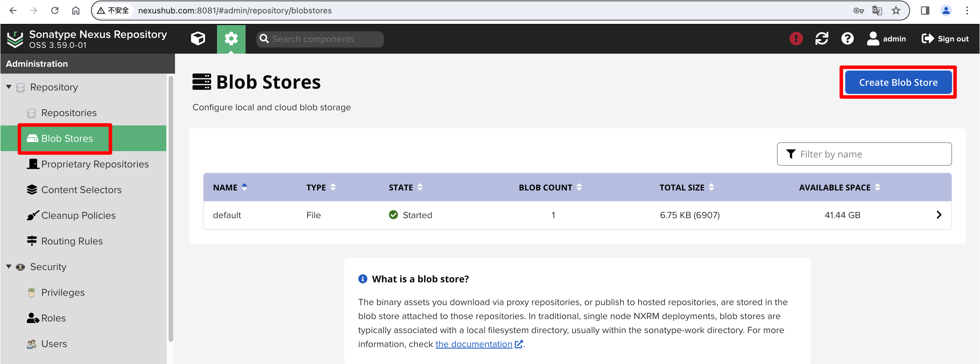Click the browser address bar URL
The height and width of the screenshot is (364, 980).
tap(235, 11)
